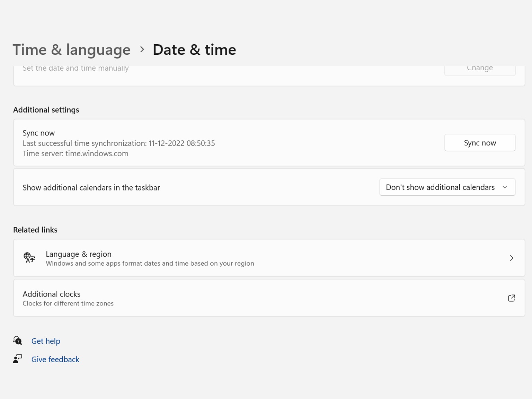Open the Give feedback link
This screenshot has width=532, height=399.
point(55,360)
